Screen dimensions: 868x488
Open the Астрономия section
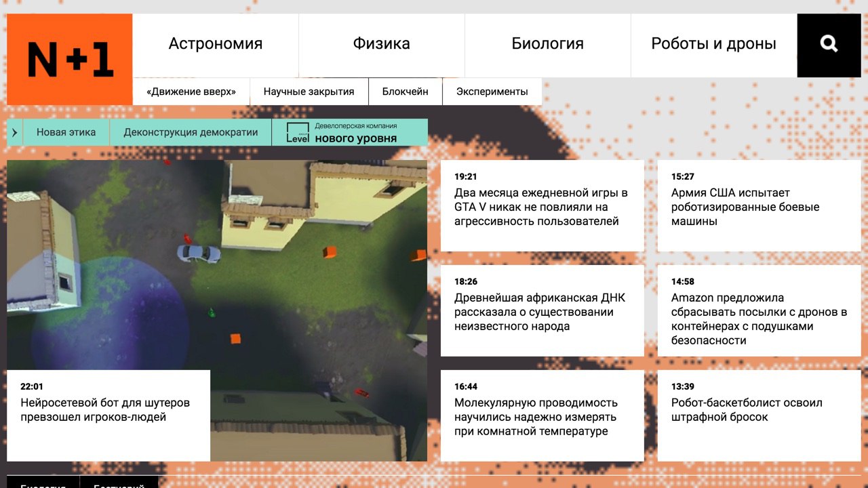pyautogui.click(x=216, y=44)
